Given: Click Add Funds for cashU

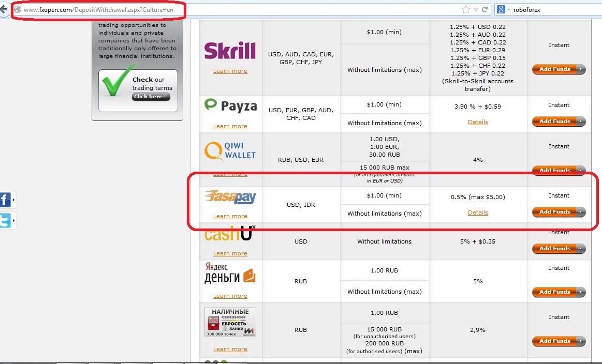Looking at the screenshot, I should [559, 249].
